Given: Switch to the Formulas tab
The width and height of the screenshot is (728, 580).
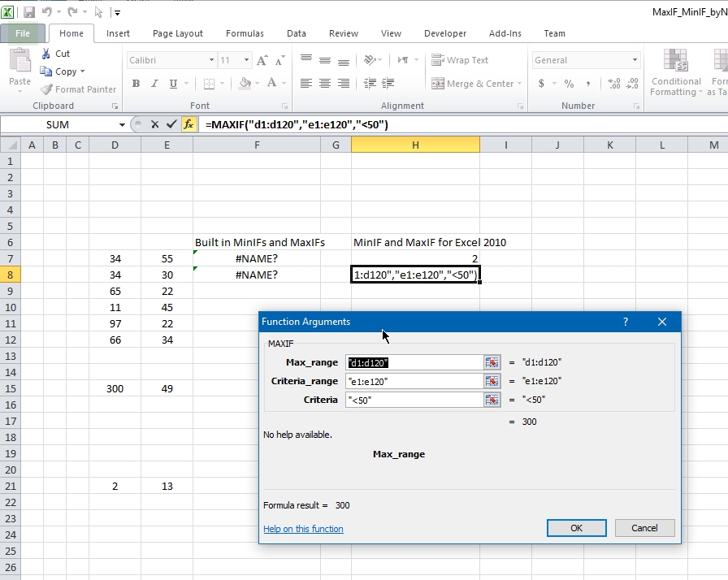Looking at the screenshot, I should coord(245,33).
